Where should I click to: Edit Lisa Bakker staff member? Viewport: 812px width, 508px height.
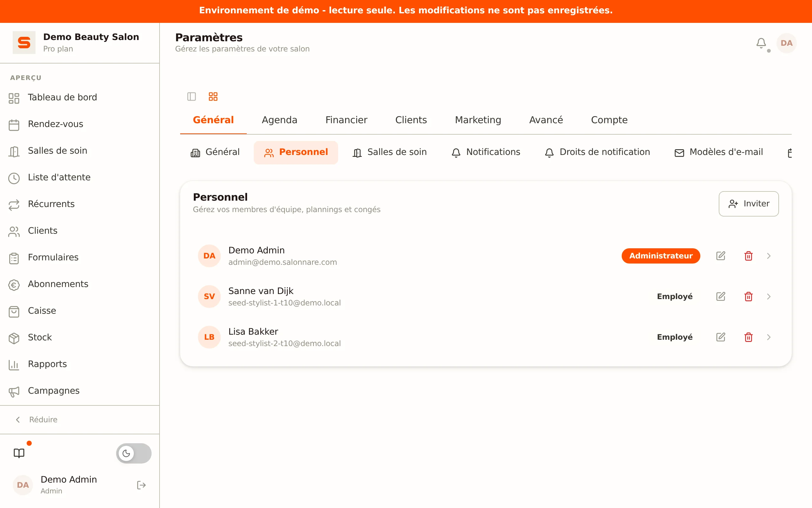click(721, 337)
